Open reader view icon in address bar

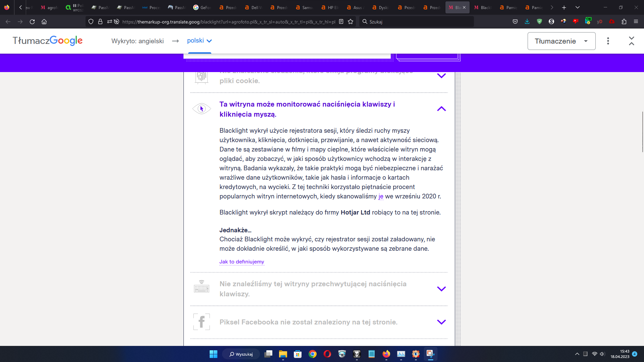(x=341, y=22)
